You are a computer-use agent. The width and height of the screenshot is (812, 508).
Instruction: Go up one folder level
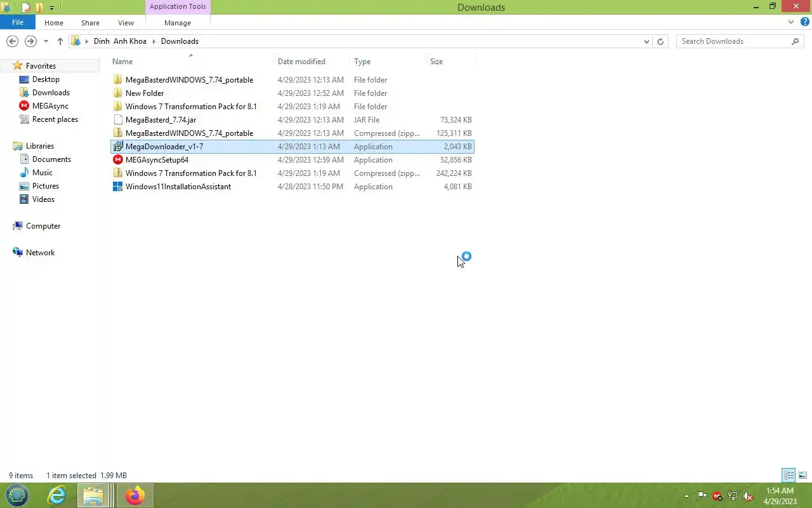(60, 41)
